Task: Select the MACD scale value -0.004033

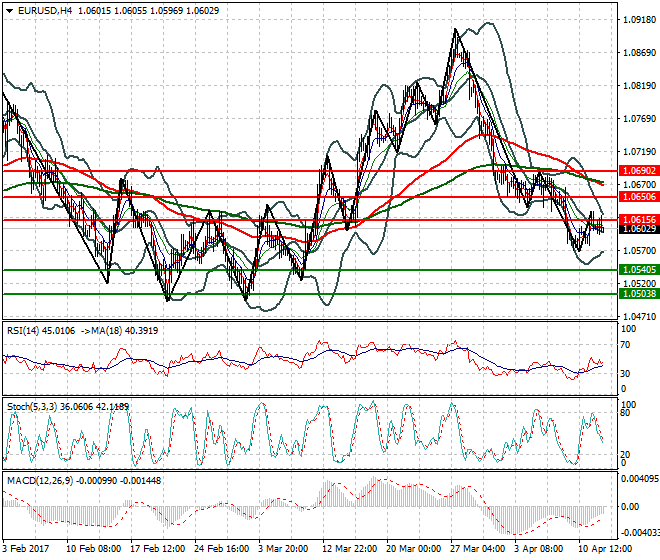Action: pyautogui.click(x=639, y=533)
